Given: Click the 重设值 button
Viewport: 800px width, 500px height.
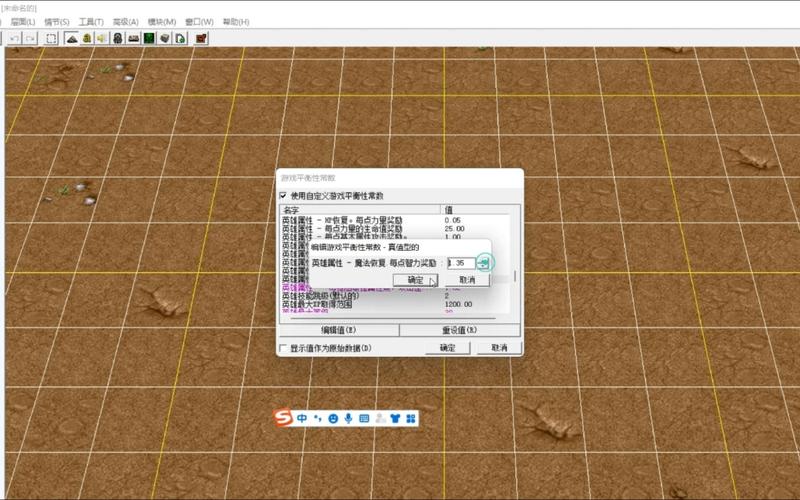Looking at the screenshot, I should coord(460,330).
